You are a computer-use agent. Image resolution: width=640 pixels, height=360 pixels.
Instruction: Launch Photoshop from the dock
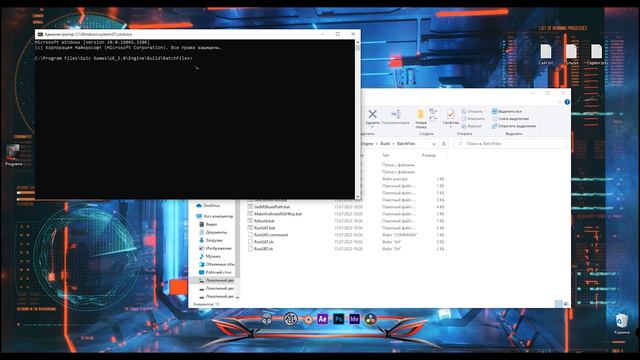coord(338,319)
